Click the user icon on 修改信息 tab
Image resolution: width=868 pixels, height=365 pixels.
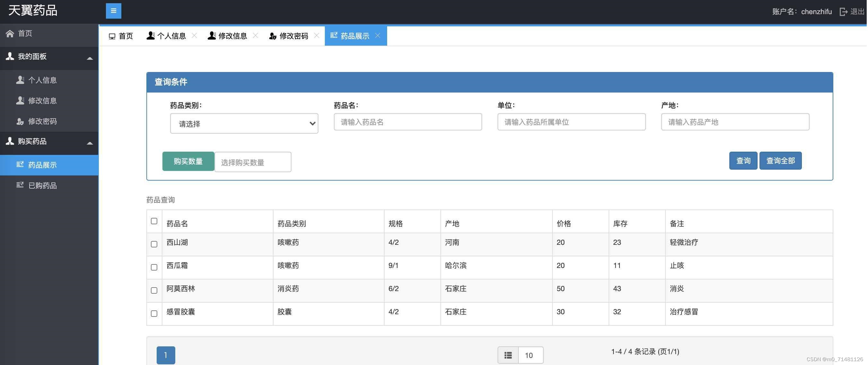pyautogui.click(x=212, y=35)
